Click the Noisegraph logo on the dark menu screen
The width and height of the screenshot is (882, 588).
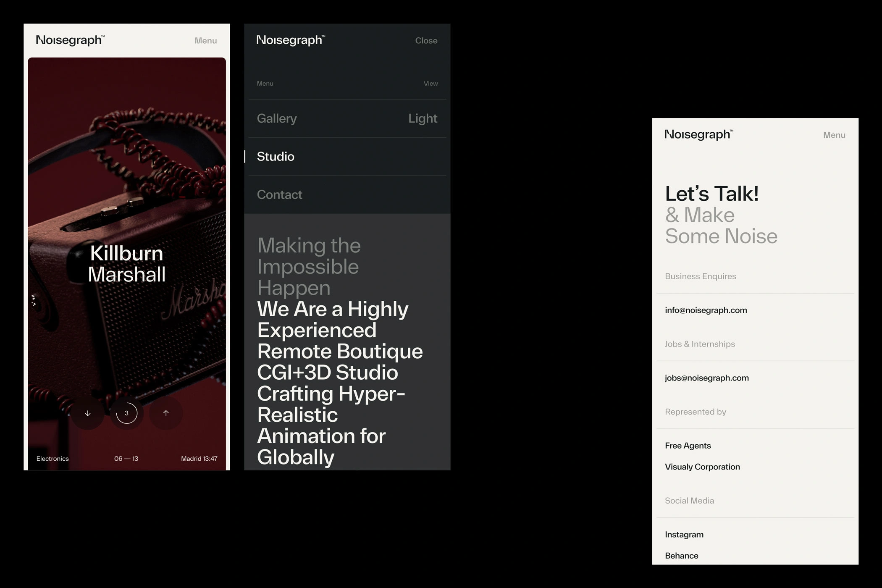pos(291,40)
